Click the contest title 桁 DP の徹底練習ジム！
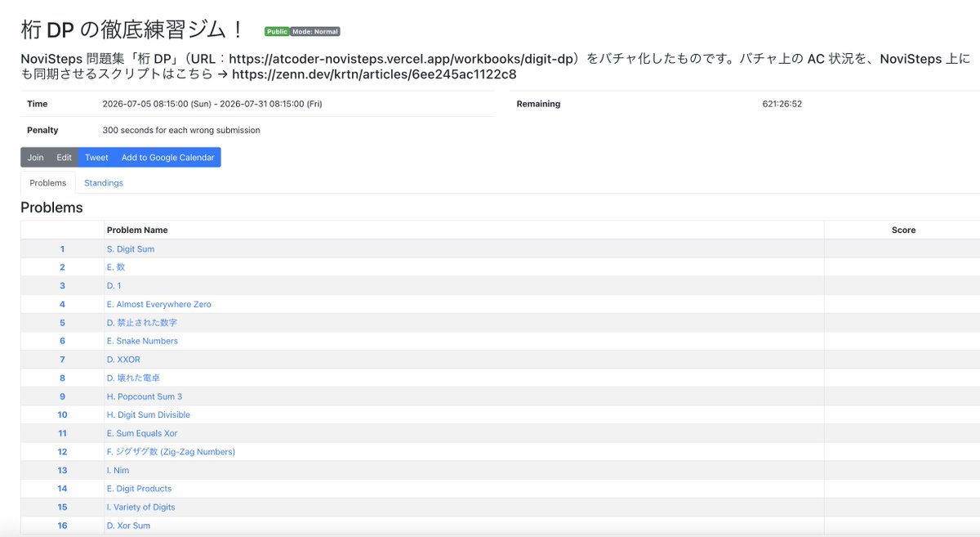The height and width of the screenshot is (537, 980). click(132, 30)
